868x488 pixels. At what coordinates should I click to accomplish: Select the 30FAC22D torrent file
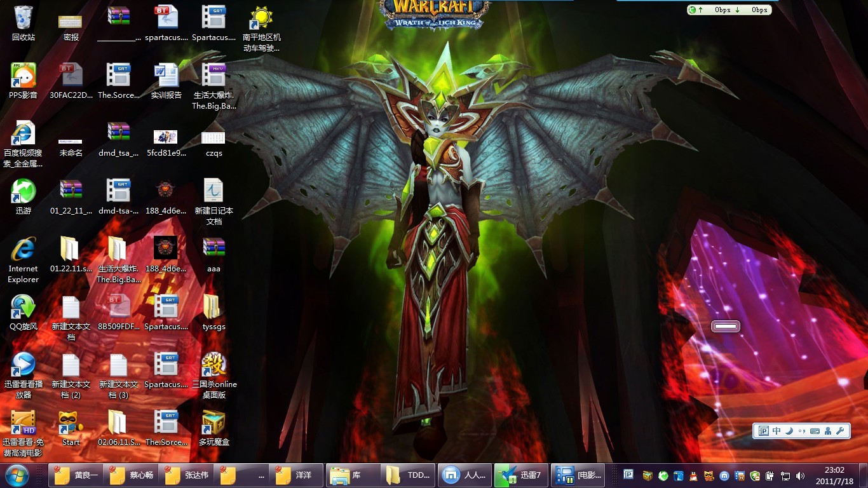tap(71, 81)
